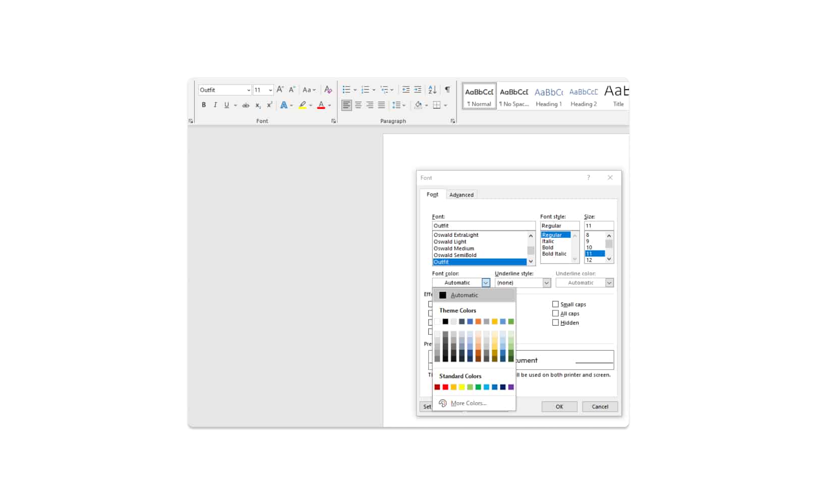Apply Heading 1 style
Screen dimensions: 817x504
[549, 96]
